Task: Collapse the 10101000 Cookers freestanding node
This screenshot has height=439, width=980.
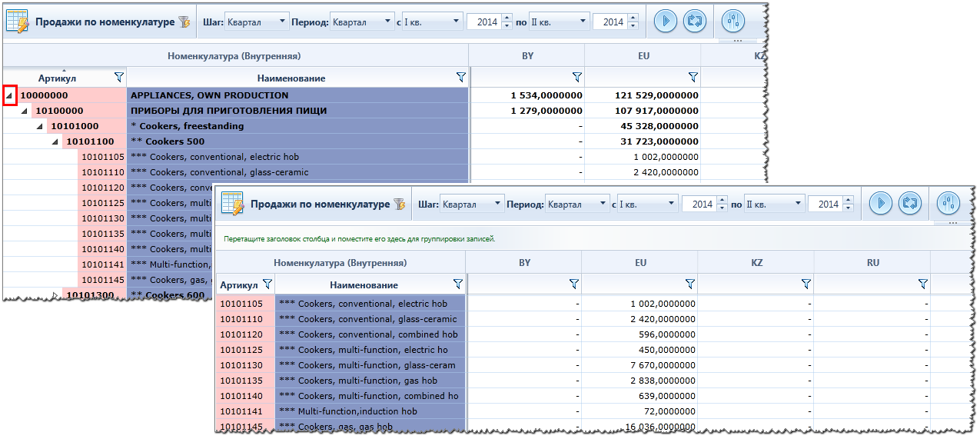Action: 40,126
